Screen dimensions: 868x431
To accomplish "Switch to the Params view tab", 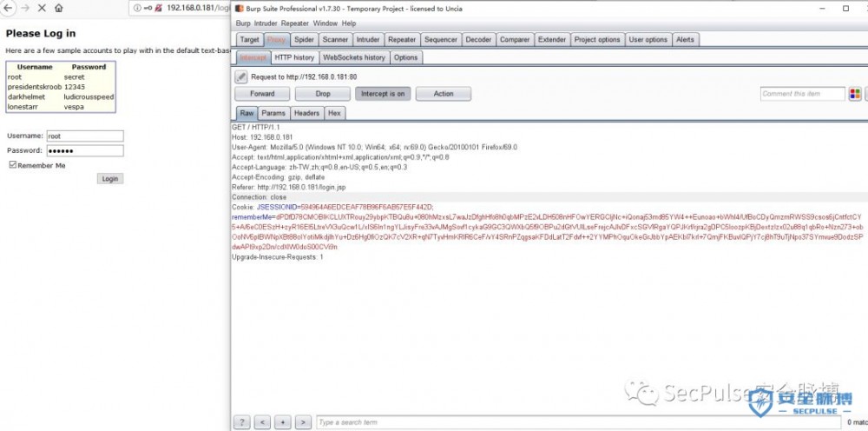I will (273, 113).
